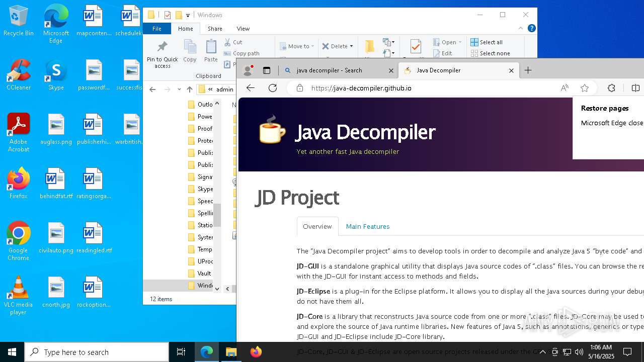The image size is (644, 362).
Task: Switch to the Share ribbon tab
Action: (215, 29)
